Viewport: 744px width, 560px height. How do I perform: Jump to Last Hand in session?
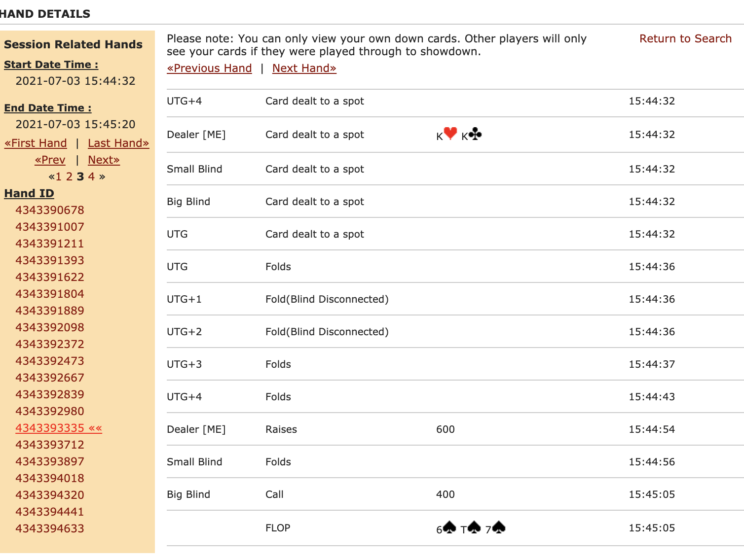[x=118, y=143]
